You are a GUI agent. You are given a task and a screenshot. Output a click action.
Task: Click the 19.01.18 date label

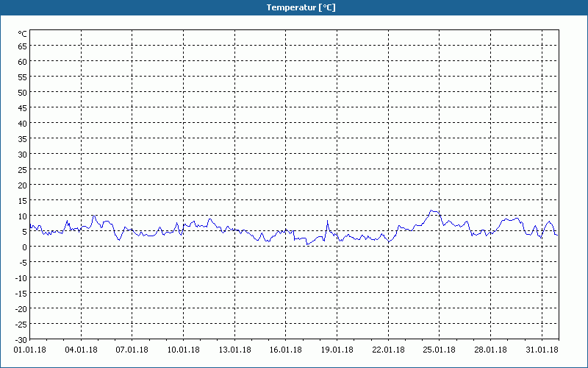point(337,350)
